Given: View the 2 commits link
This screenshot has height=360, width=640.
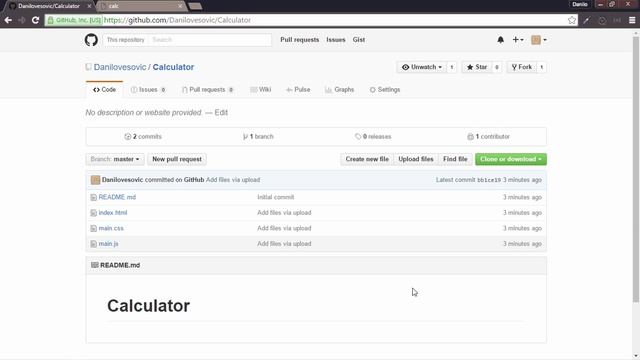Looking at the screenshot, I should [143, 137].
